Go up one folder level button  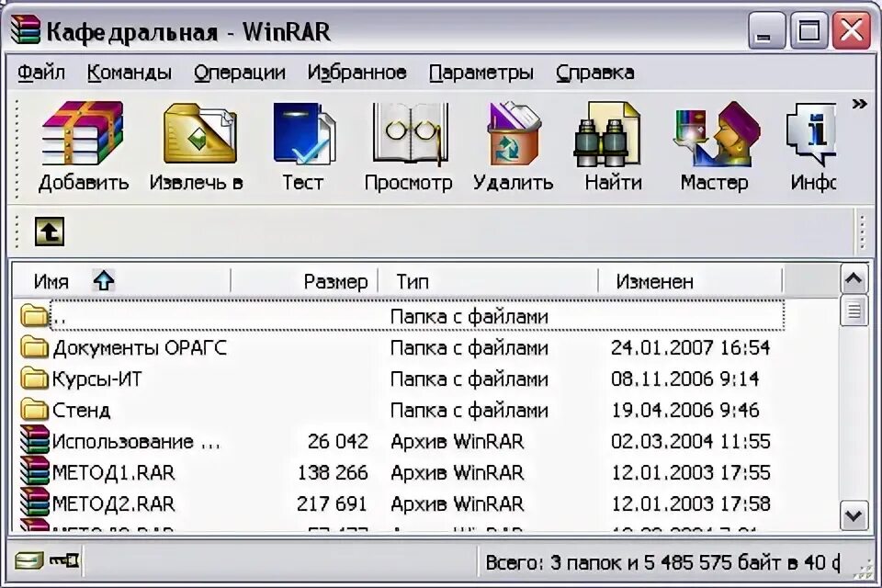point(50,232)
